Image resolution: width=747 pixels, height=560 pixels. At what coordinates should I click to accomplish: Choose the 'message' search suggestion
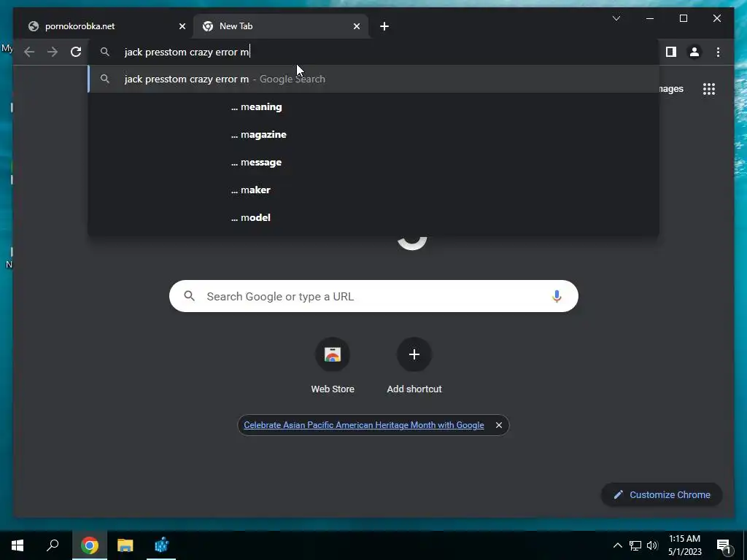click(373, 162)
